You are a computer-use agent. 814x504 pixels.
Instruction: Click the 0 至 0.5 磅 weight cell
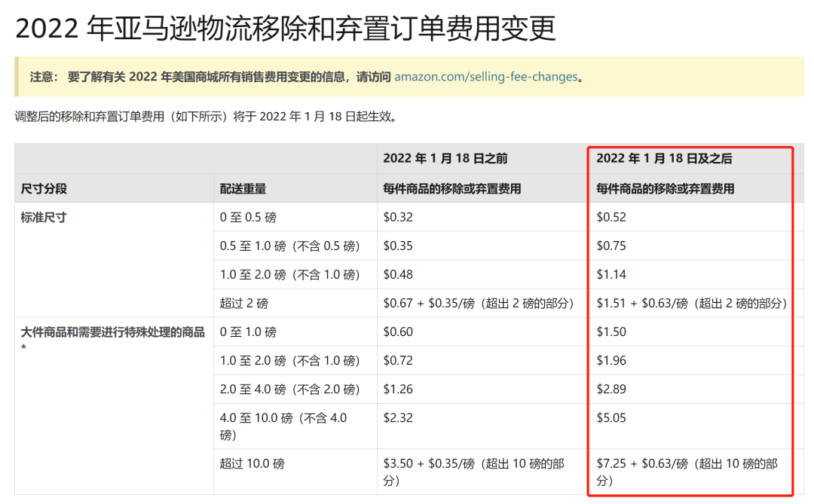(248, 217)
